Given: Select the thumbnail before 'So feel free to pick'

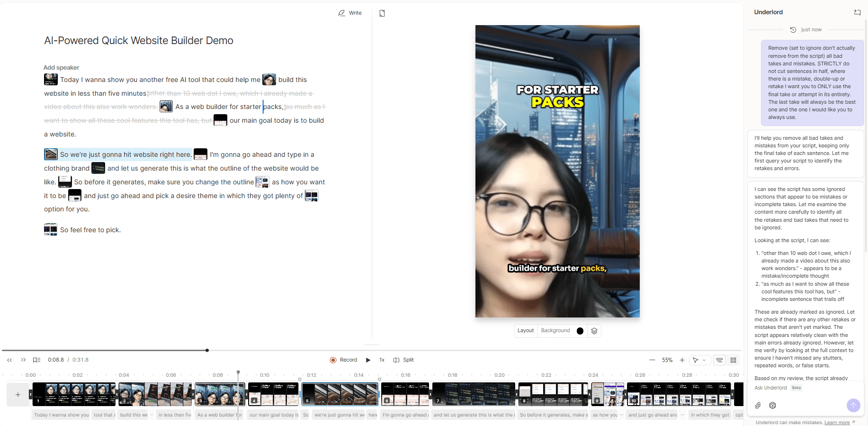Looking at the screenshot, I should pos(51,229).
